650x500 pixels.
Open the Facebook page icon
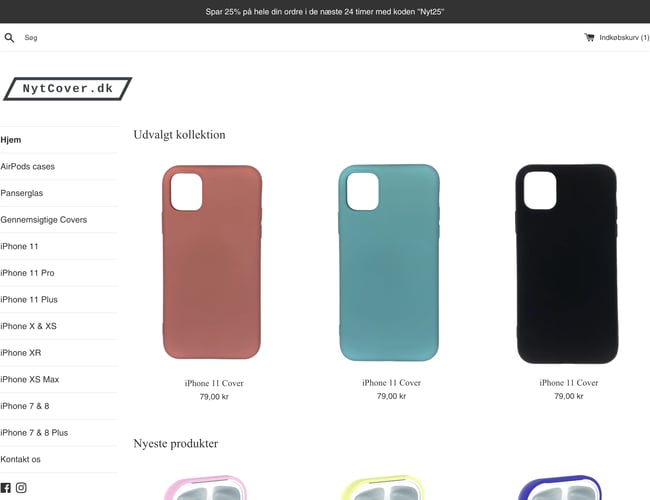(5, 488)
